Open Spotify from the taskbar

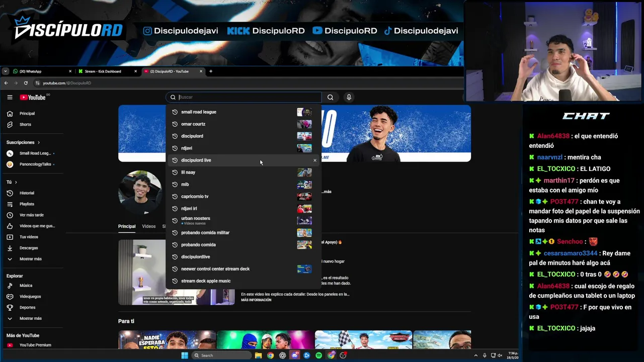click(319, 355)
